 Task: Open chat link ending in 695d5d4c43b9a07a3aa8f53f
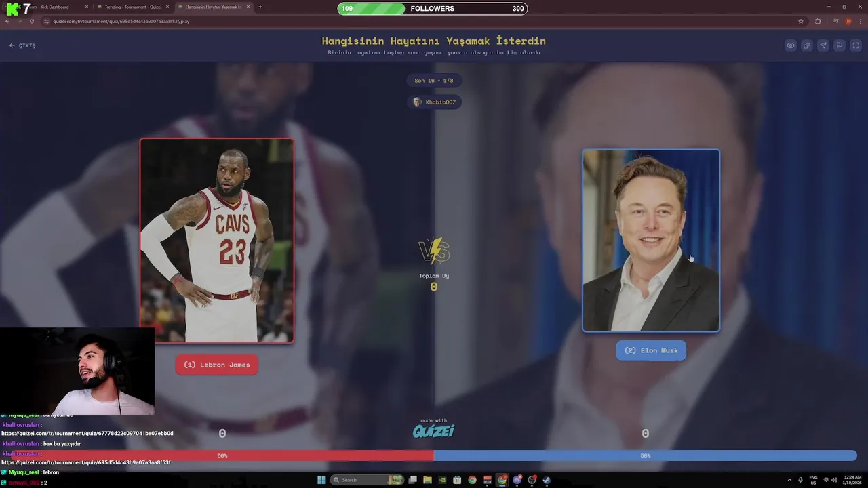click(x=86, y=462)
